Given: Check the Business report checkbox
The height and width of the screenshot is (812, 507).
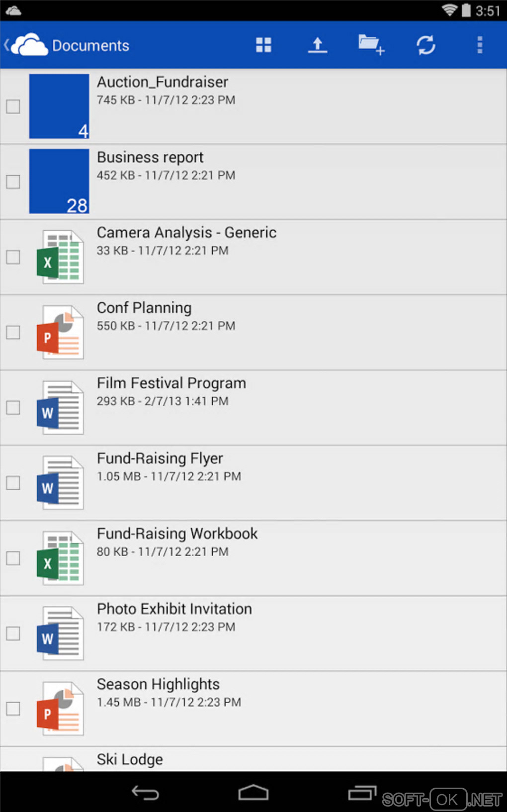Looking at the screenshot, I should coord(13,182).
